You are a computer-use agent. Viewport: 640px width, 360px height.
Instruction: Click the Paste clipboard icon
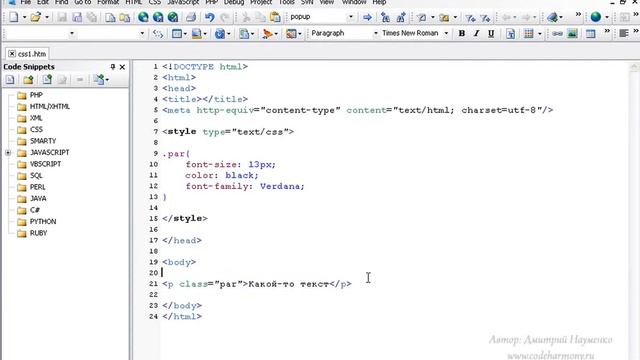click(276, 17)
